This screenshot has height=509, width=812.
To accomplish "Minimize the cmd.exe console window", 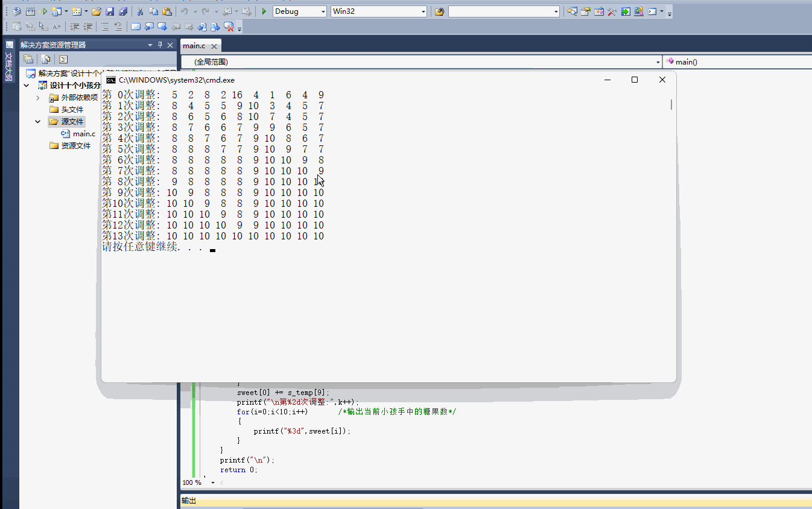I will pos(607,80).
